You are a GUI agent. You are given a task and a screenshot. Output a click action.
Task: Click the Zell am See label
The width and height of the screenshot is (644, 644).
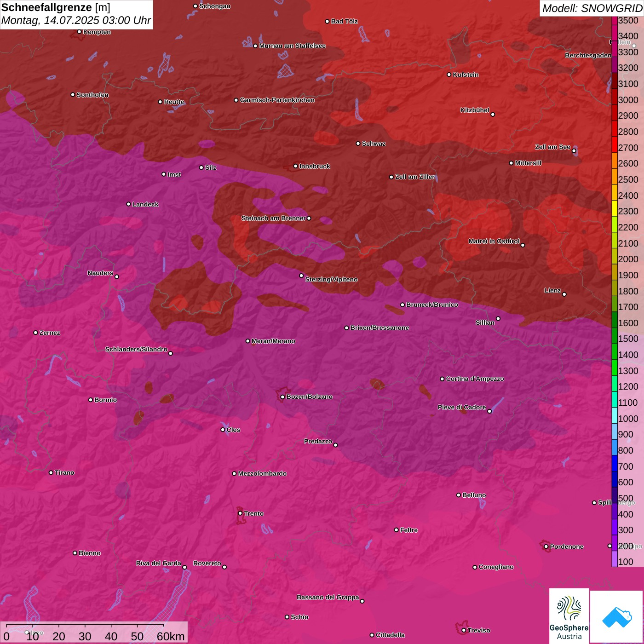tap(552, 147)
